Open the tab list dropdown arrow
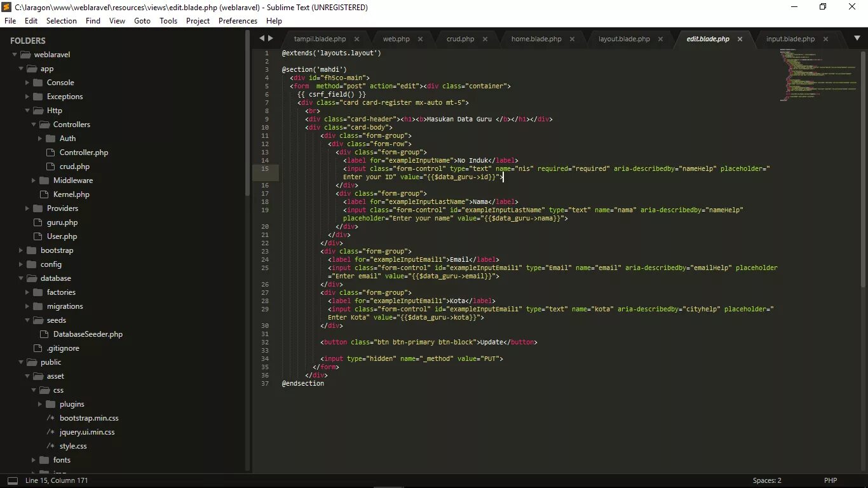 pos(857,38)
